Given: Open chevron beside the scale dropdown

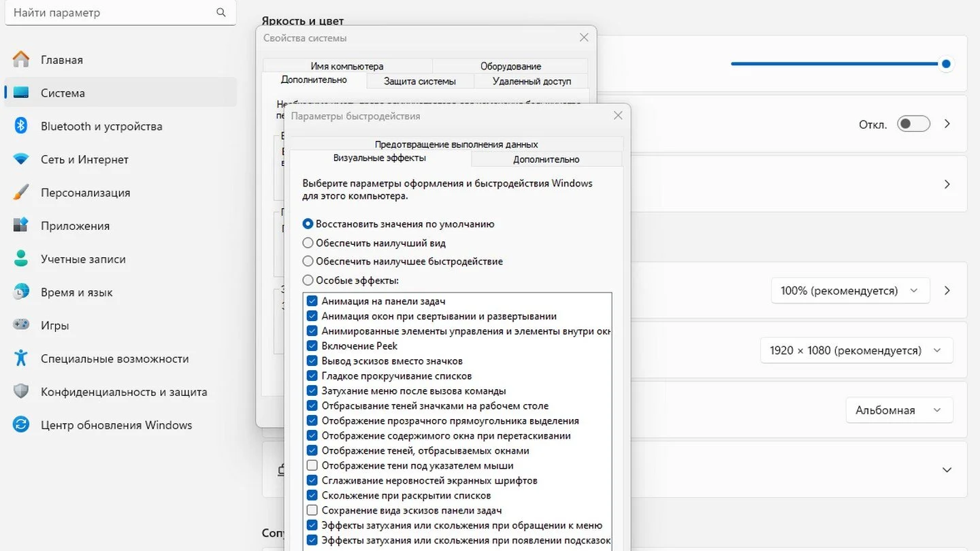Looking at the screenshot, I should [947, 290].
